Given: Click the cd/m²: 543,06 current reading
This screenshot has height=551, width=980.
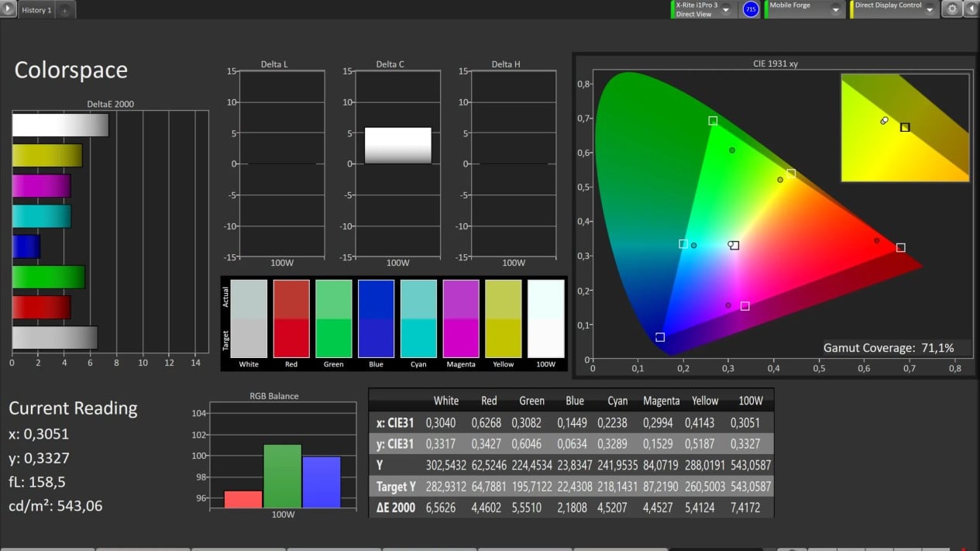Looking at the screenshot, I should [x=56, y=506].
